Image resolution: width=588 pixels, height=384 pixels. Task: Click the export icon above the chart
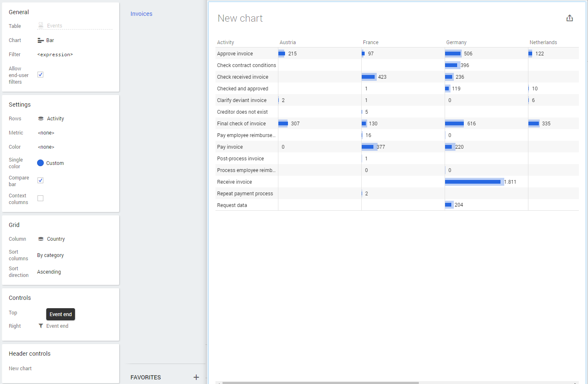[569, 18]
